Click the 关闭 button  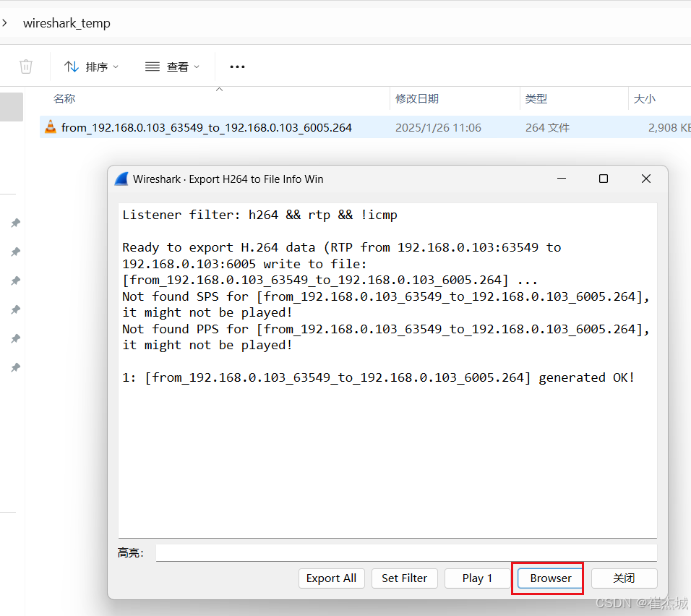coord(624,578)
